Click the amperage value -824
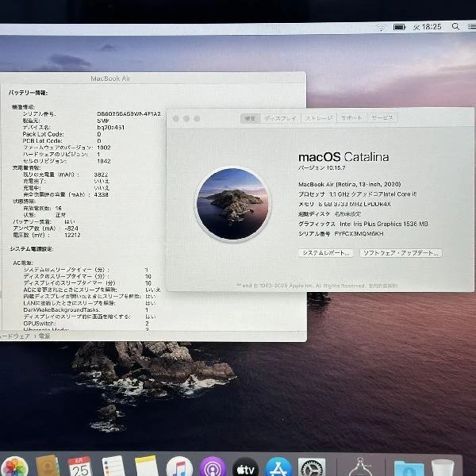The image size is (476, 476). pyautogui.click(x=71, y=228)
